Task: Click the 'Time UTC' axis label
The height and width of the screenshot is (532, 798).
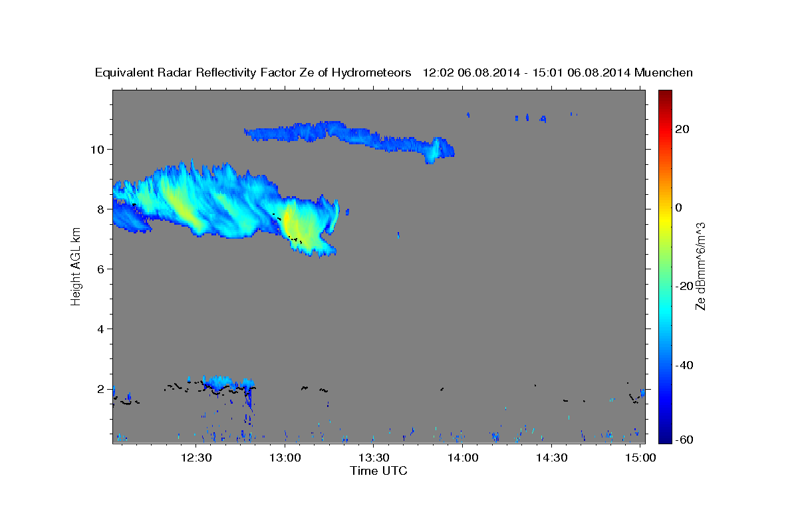Action: (378, 471)
